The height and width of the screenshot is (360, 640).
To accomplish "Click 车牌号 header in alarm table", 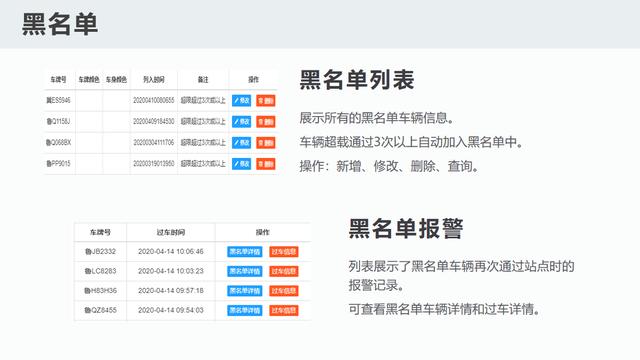I will tap(100, 232).
